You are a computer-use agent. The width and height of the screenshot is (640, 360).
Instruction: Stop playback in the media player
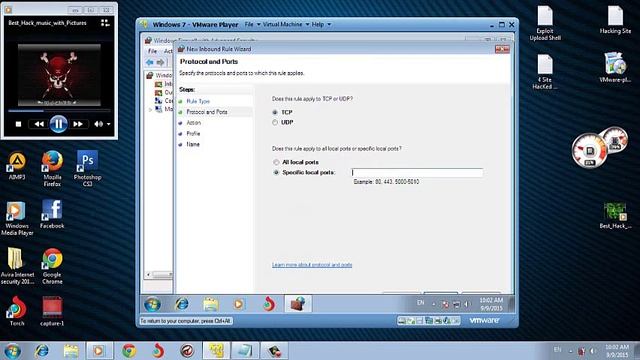(x=18, y=124)
